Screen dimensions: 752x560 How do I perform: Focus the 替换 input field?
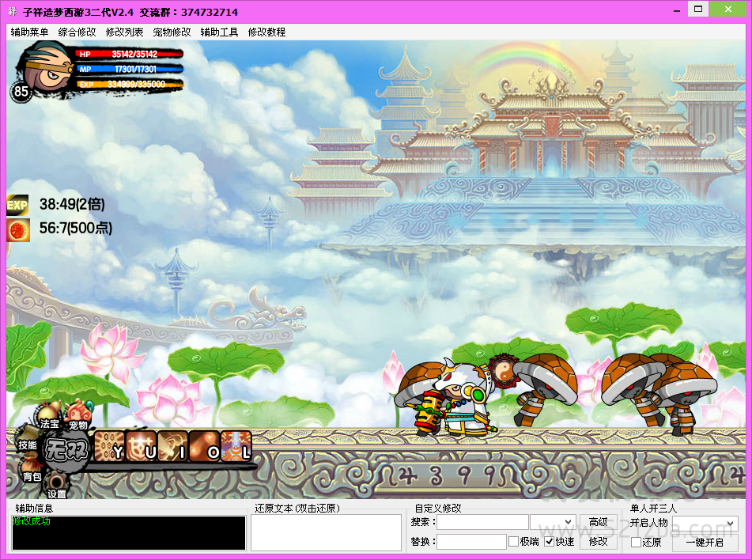click(471, 542)
